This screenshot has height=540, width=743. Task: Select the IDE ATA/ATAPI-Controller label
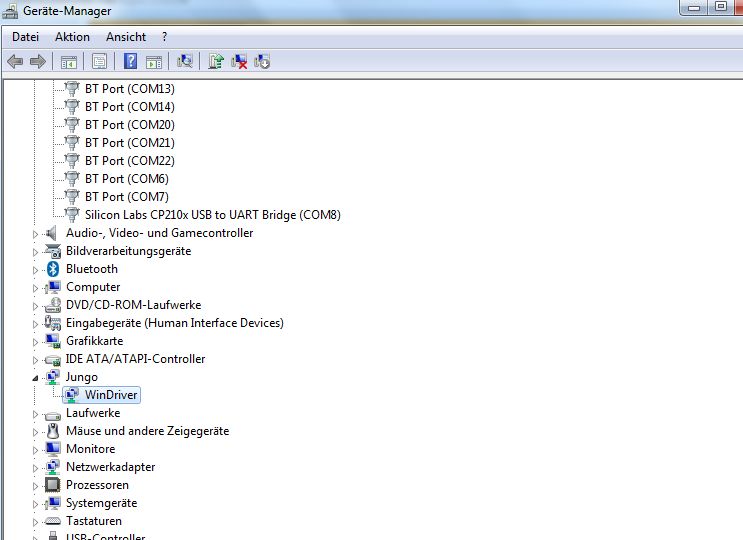point(135,359)
